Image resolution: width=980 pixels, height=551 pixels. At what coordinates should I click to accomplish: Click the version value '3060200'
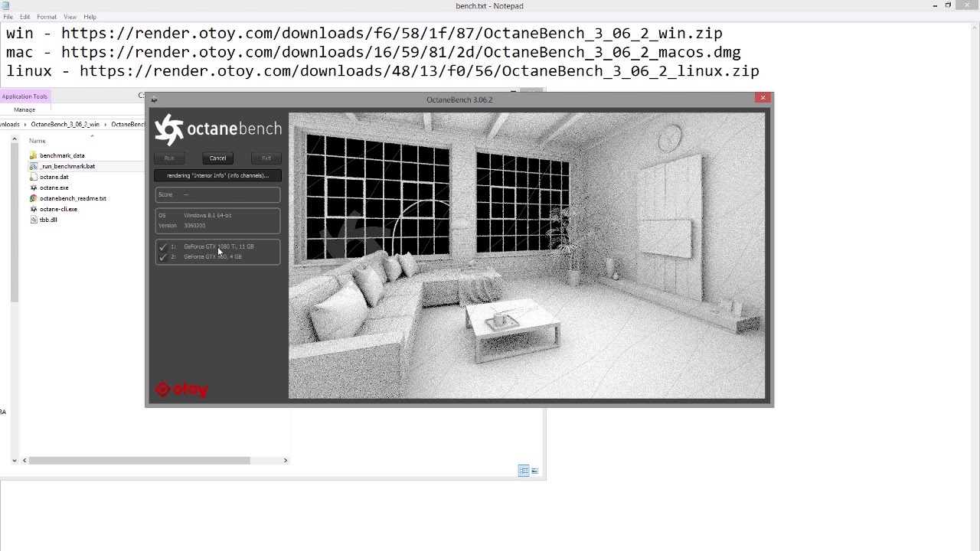(194, 226)
